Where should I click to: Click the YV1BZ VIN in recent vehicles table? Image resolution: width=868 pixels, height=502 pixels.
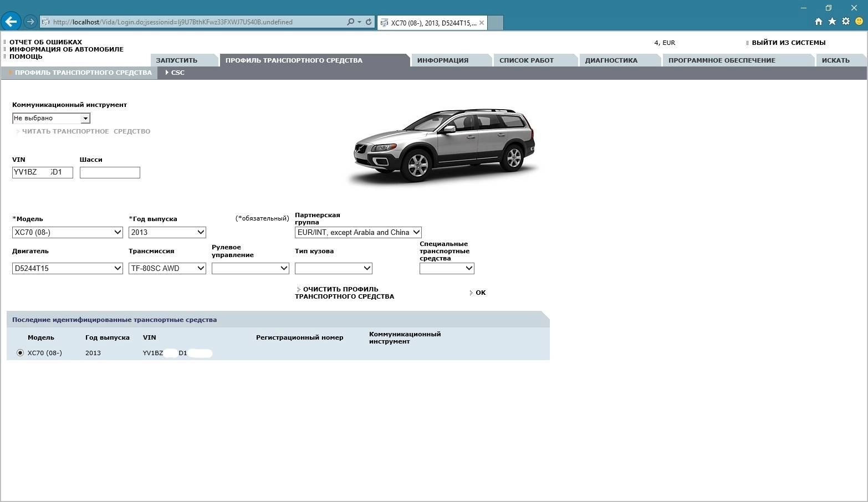(177, 353)
